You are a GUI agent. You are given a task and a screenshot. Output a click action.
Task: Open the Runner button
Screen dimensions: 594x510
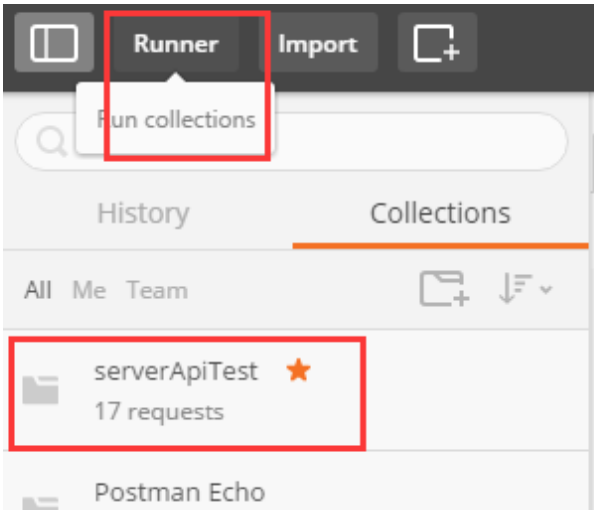pos(176,42)
